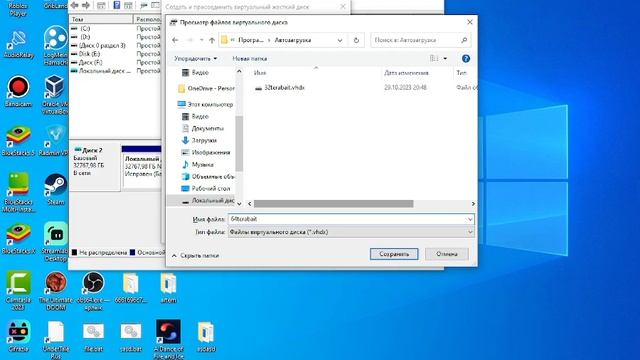
Task: Select Этот компьютер in navigation tree
Action: 205,104
